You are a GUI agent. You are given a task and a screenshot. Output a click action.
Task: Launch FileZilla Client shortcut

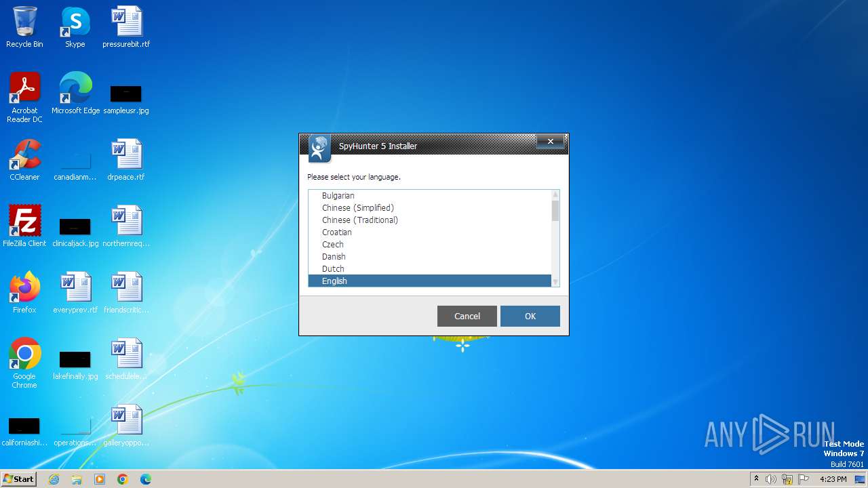coord(24,226)
